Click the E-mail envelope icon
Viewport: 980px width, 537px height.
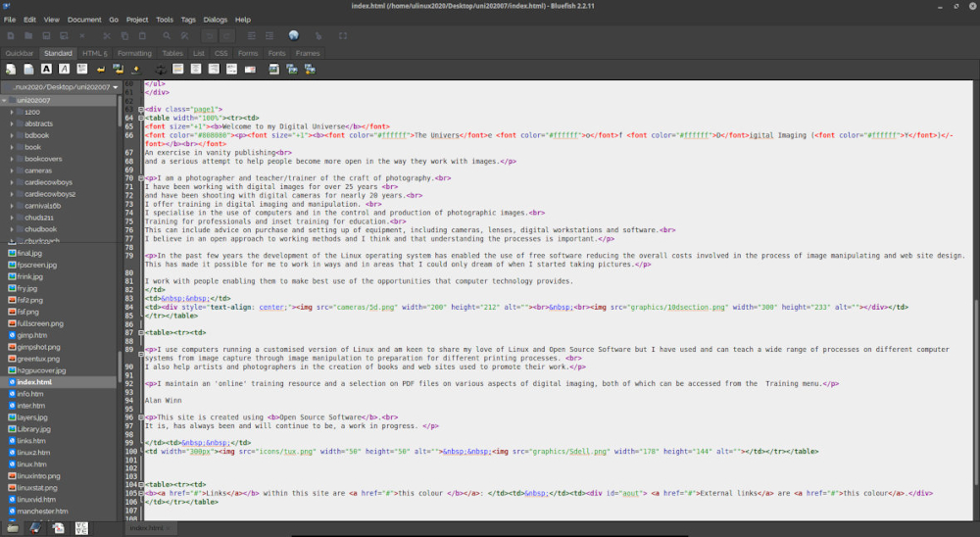(x=250, y=69)
